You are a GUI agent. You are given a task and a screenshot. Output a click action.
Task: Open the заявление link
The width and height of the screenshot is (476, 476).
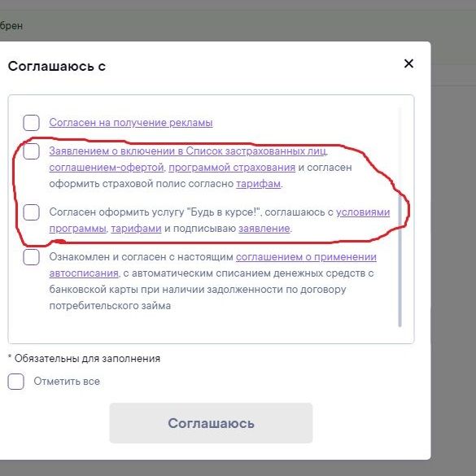(264, 229)
